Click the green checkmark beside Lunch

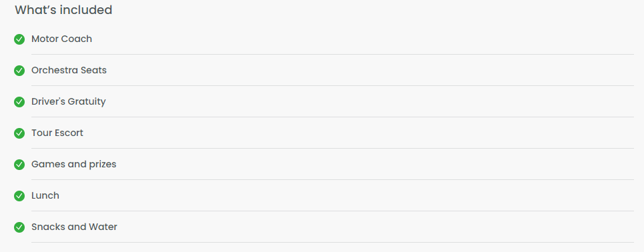pos(19,196)
